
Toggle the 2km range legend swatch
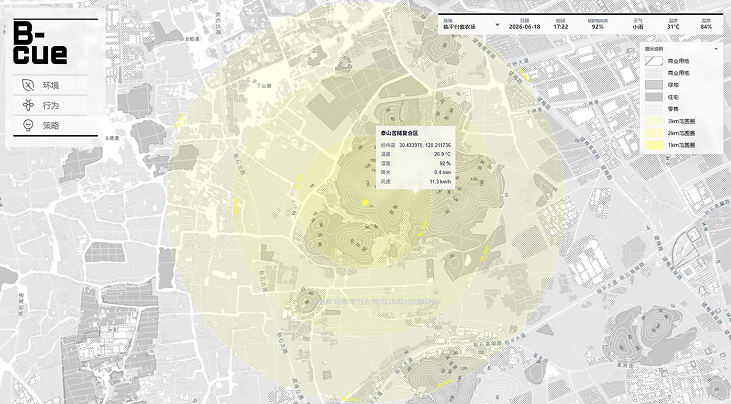[654, 133]
